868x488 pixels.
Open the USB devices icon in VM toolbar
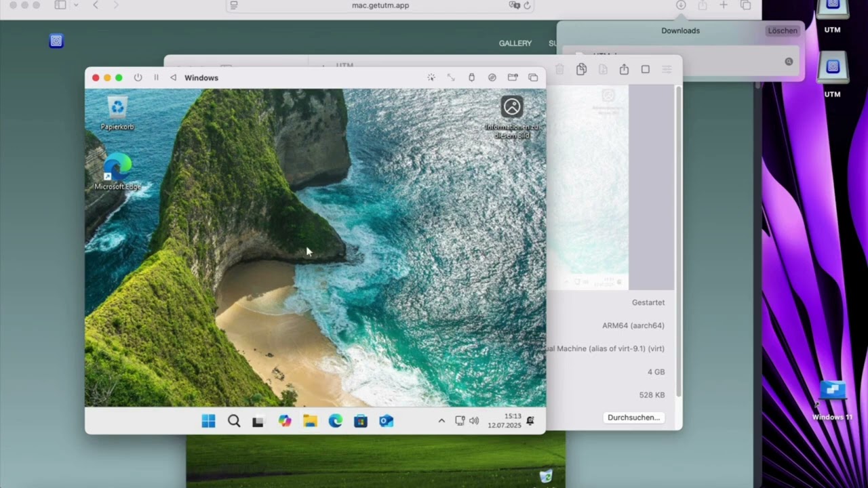tap(472, 78)
